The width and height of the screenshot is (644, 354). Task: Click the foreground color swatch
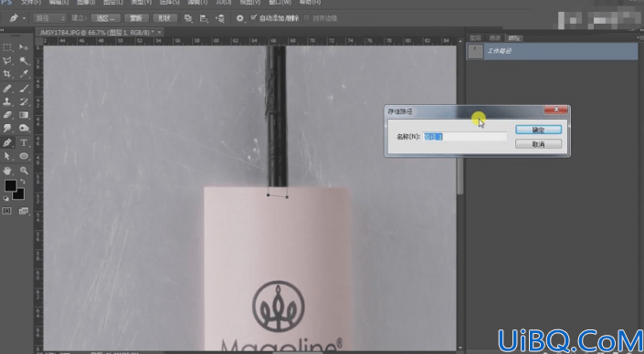(x=10, y=186)
